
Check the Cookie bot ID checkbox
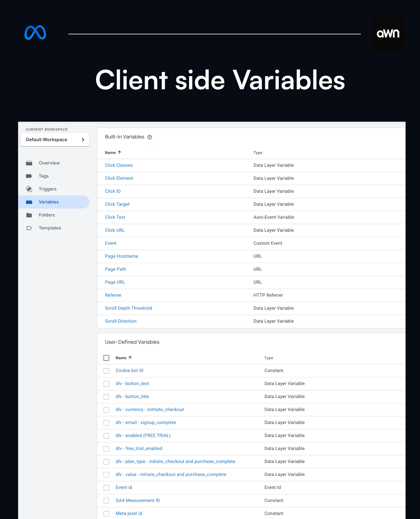click(x=106, y=371)
